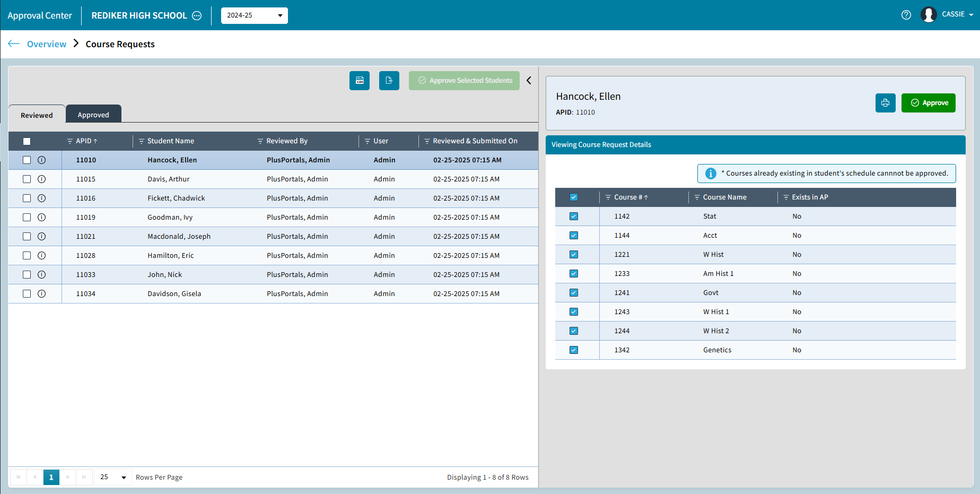Screen dimensions: 980x494
Task: Go to first page pagination arrow
Action: tap(19, 477)
